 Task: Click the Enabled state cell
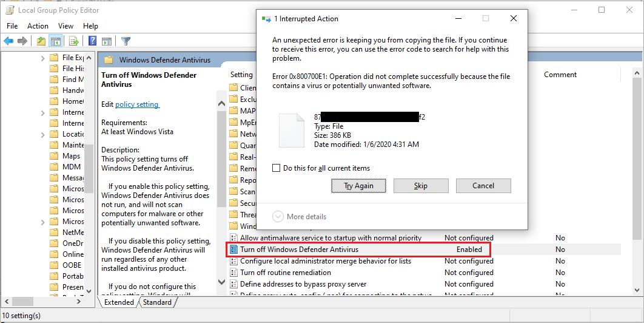pos(469,250)
